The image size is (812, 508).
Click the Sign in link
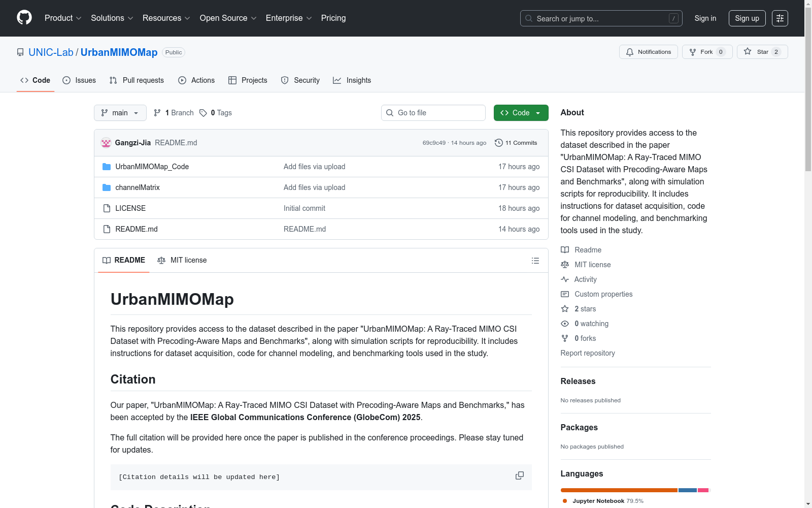(705, 18)
